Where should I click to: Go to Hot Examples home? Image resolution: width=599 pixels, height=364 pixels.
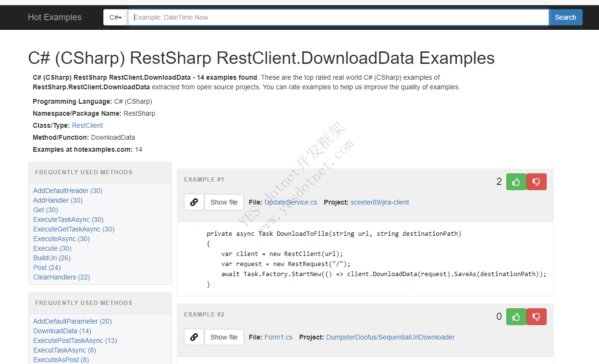55,17
